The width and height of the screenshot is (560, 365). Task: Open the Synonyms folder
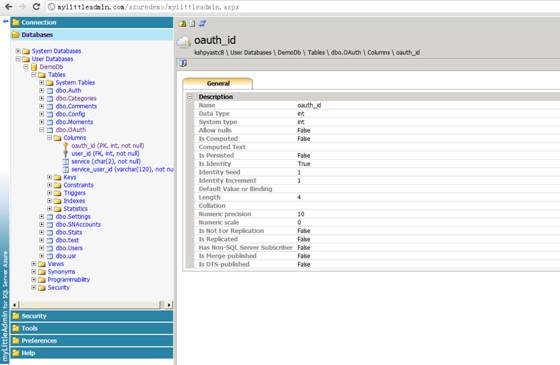point(61,271)
